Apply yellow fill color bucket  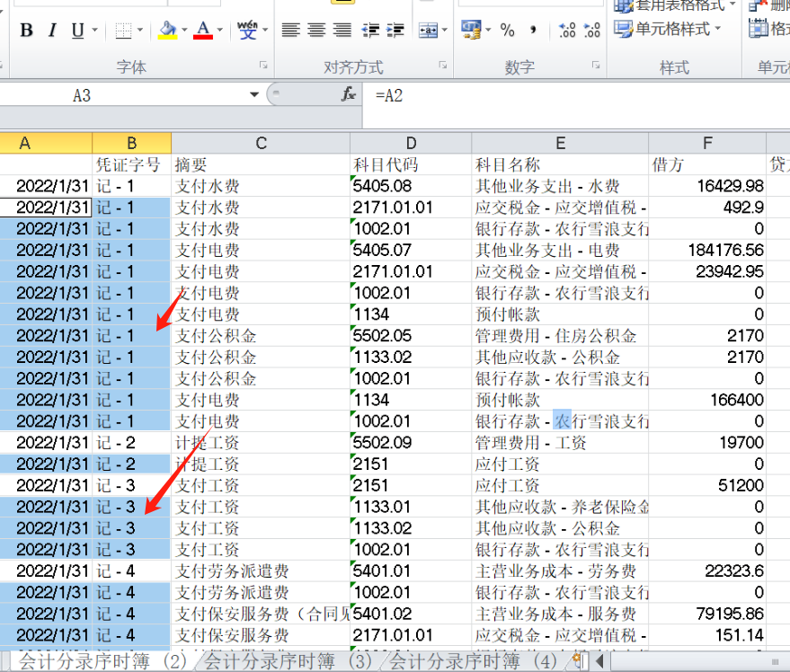pyautogui.click(x=167, y=31)
